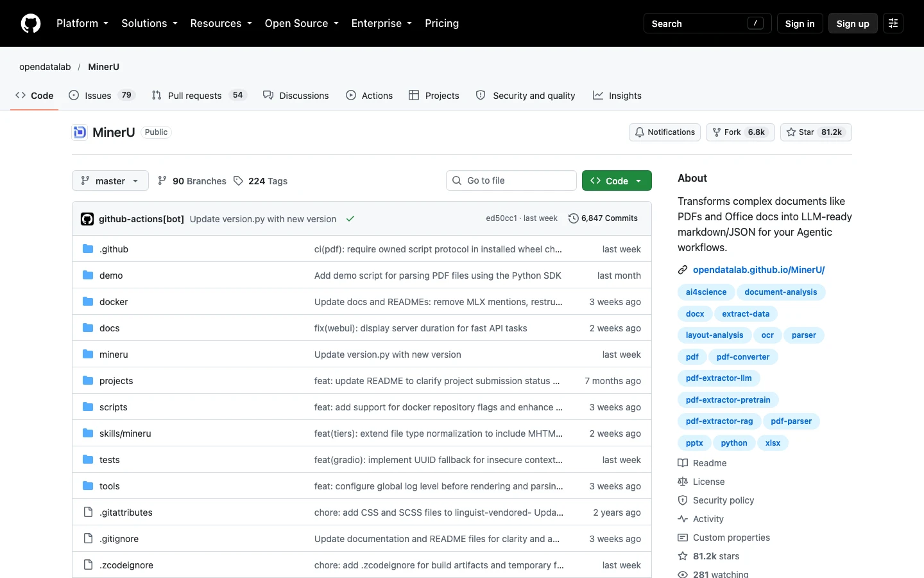Click the top Search box

(x=707, y=23)
